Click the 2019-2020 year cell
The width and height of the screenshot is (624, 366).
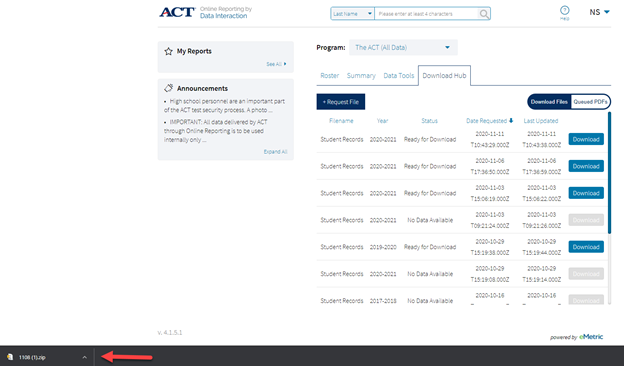coord(383,247)
